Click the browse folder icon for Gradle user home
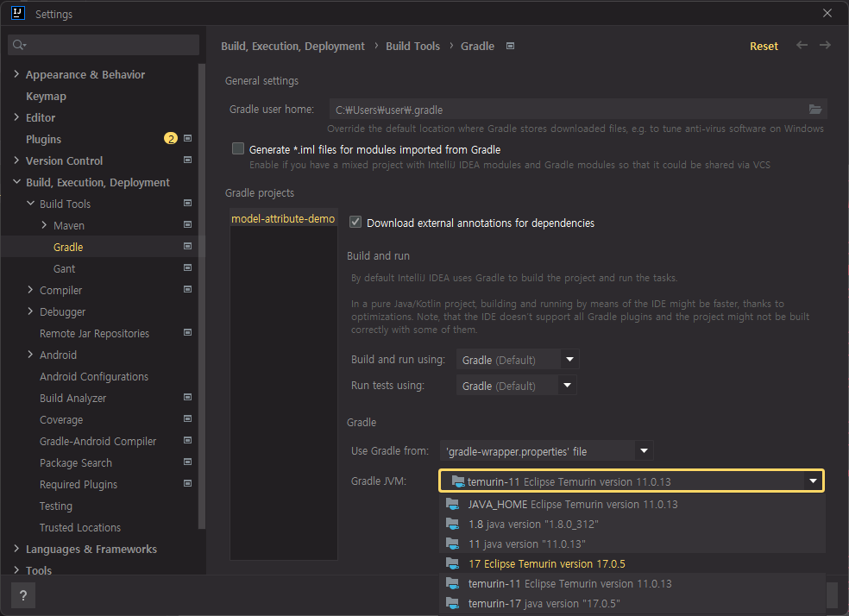The width and height of the screenshot is (849, 616). point(814,110)
